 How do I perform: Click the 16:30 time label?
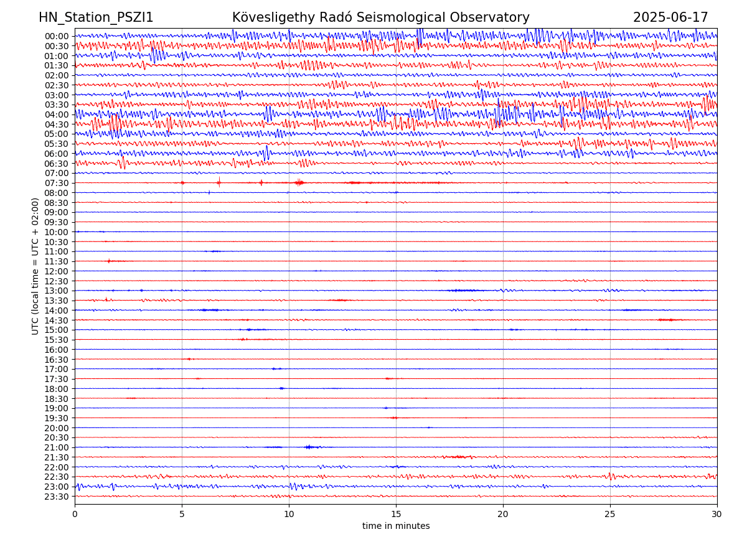[x=57, y=360]
